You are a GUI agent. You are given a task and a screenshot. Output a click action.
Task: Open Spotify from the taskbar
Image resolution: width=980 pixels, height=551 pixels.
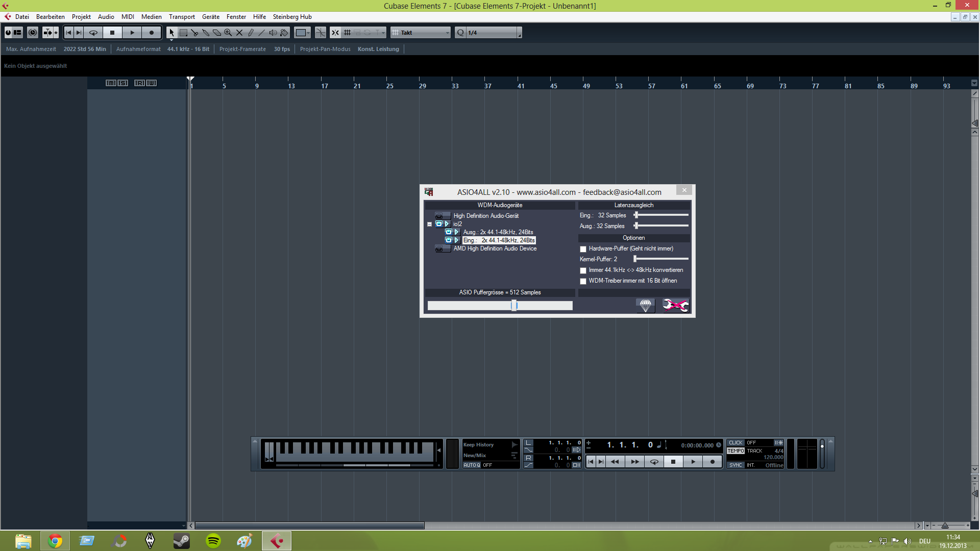(213, 541)
